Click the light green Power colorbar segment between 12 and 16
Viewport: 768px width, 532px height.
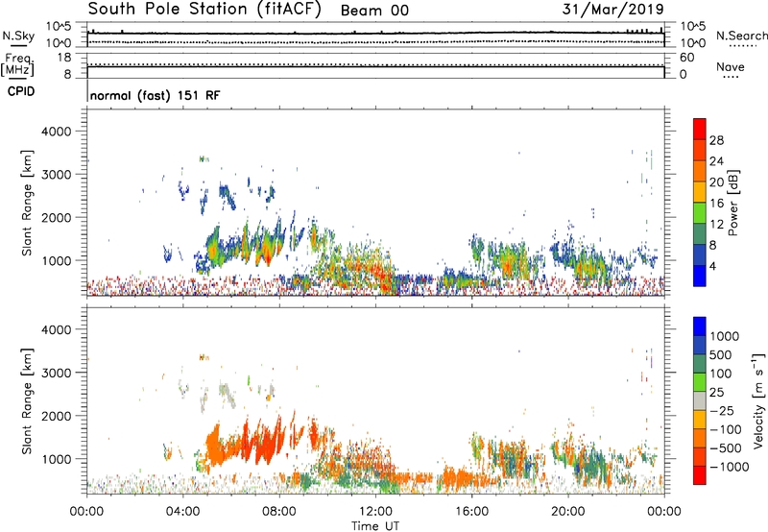(x=700, y=212)
